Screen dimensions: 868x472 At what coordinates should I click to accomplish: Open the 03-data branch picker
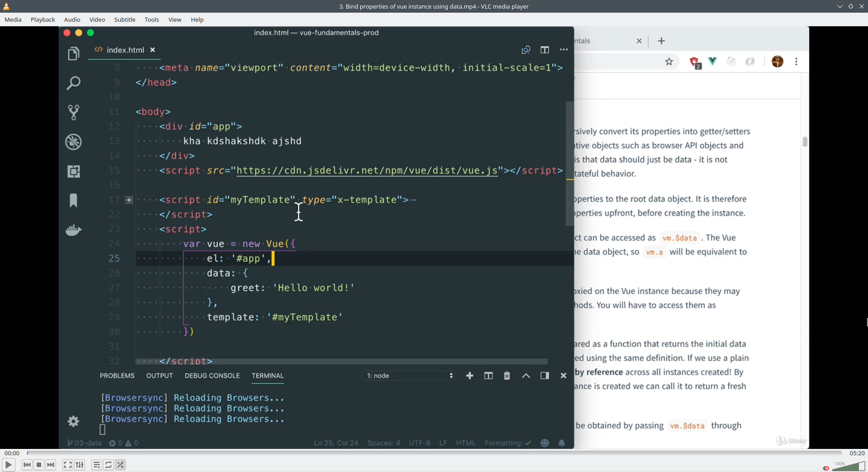click(x=84, y=443)
